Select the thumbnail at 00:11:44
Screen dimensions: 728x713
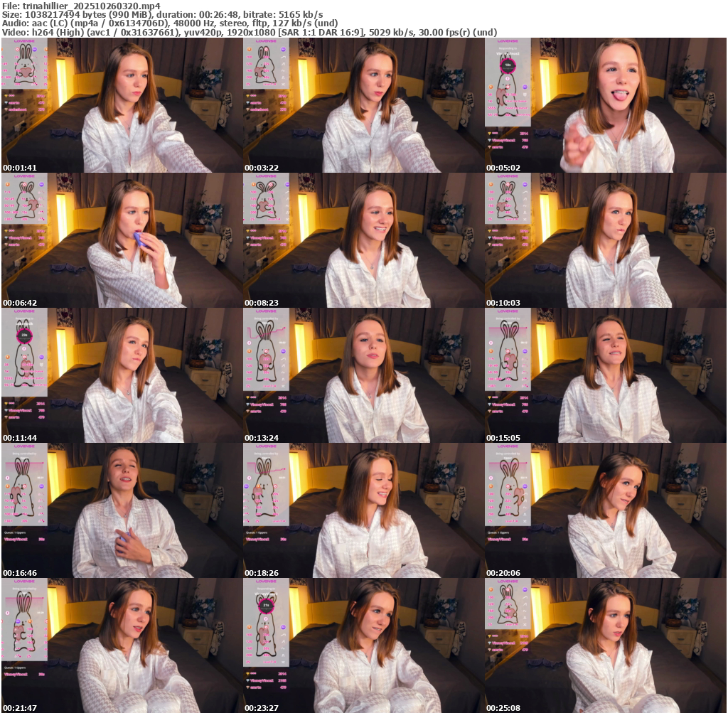click(x=122, y=375)
